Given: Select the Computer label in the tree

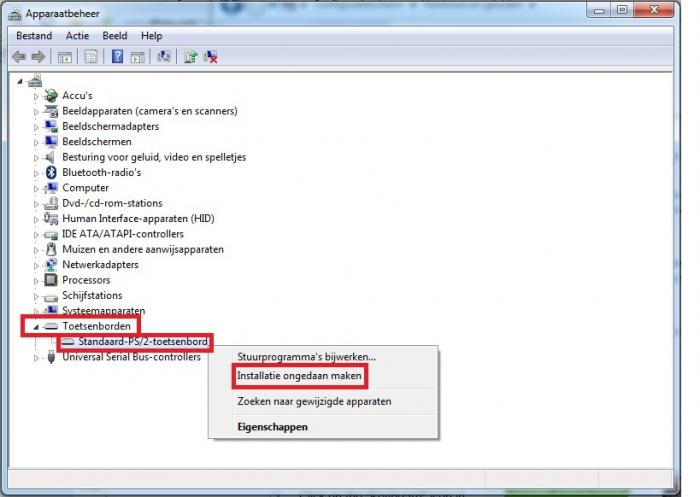Looking at the screenshot, I should click(85, 188).
